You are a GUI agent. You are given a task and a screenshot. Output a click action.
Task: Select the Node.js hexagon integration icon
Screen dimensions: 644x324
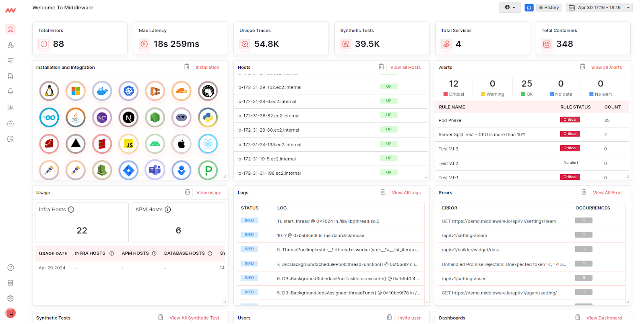point(155,118)
